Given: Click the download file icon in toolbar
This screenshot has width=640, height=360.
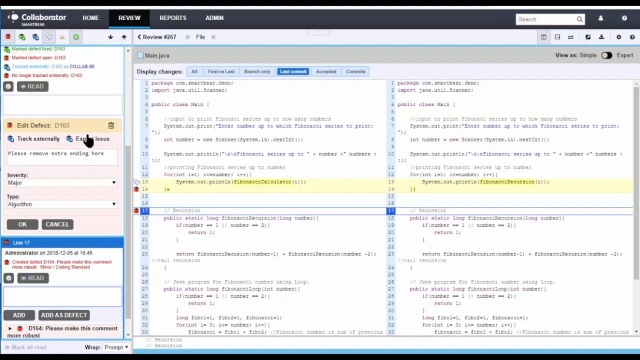Looking at the screenshot, I should 601,37.
